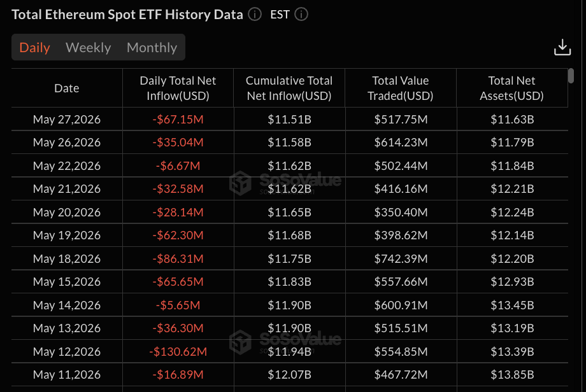Viewport: 586px width, 392px height.
Task: Click the Date column header
Action: (x=67, y=88)
